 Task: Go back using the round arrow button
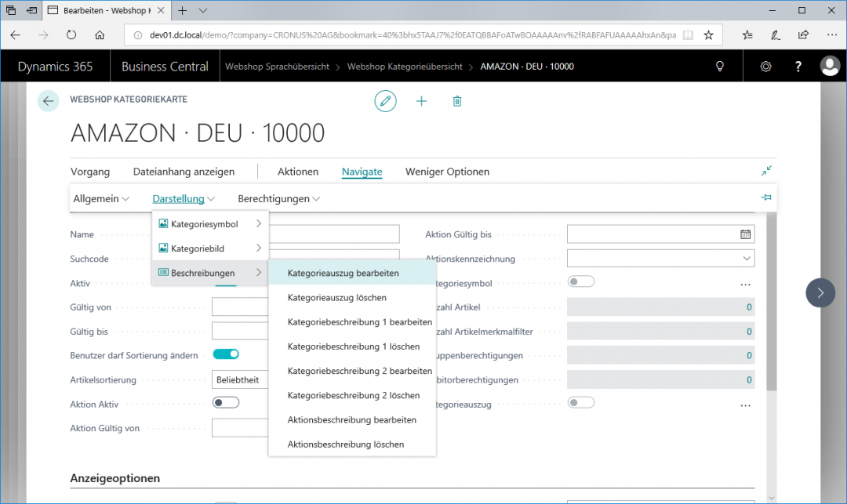click(x=48, y=101)
